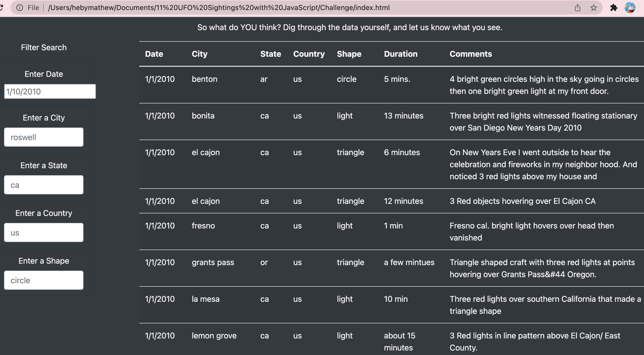Click the Comments column header

coord(471,54)
